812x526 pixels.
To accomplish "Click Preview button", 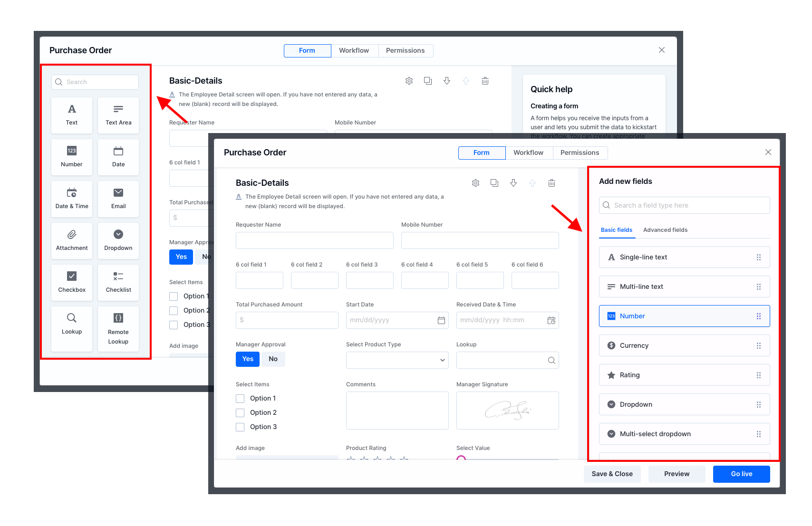I will (x=677, y=474).
